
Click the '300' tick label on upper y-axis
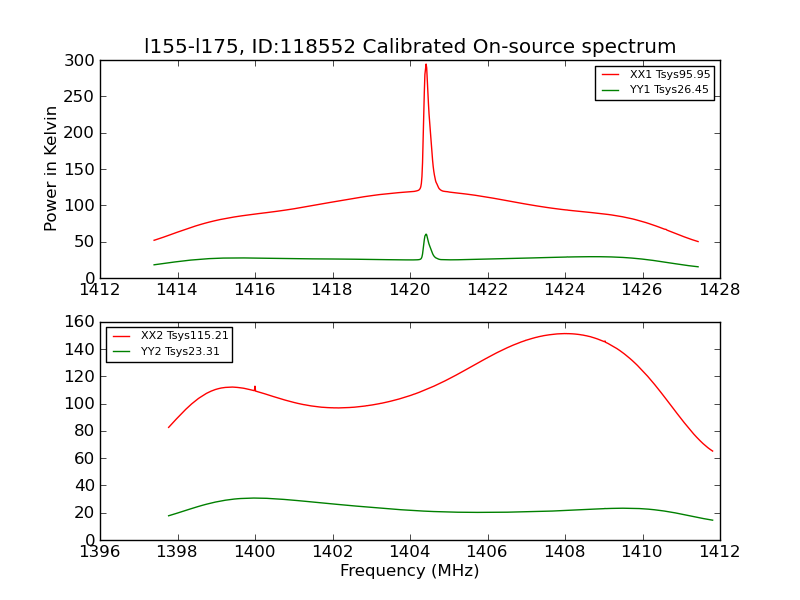pyautogui.click(x=81, y=61)
